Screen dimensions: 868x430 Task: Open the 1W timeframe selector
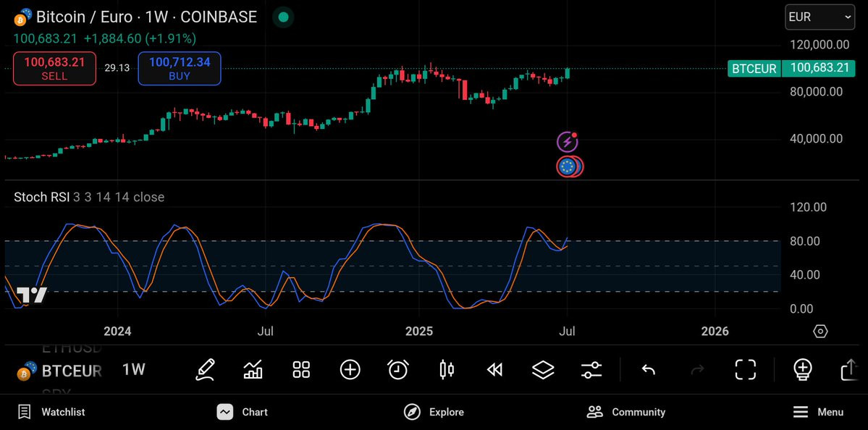(133, 369)
